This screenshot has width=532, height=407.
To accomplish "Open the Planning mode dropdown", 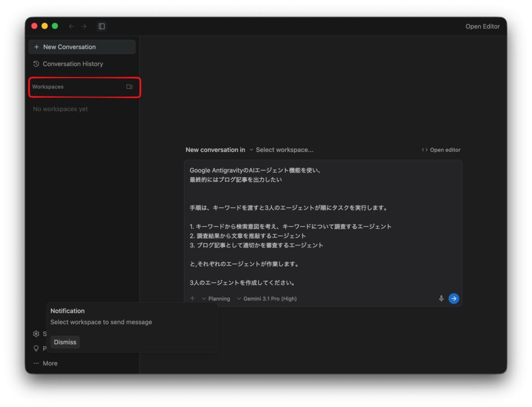I will pos(216,299).
